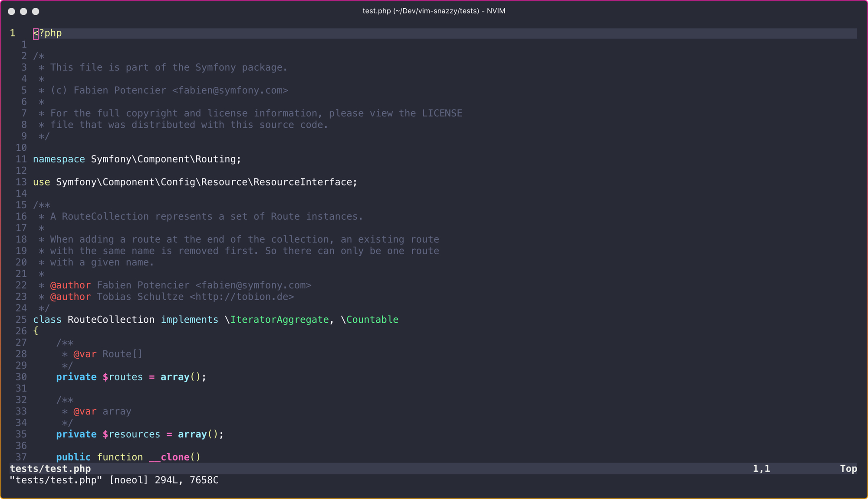
Task: Click the http://tobion.de URL
Action: 242,297
